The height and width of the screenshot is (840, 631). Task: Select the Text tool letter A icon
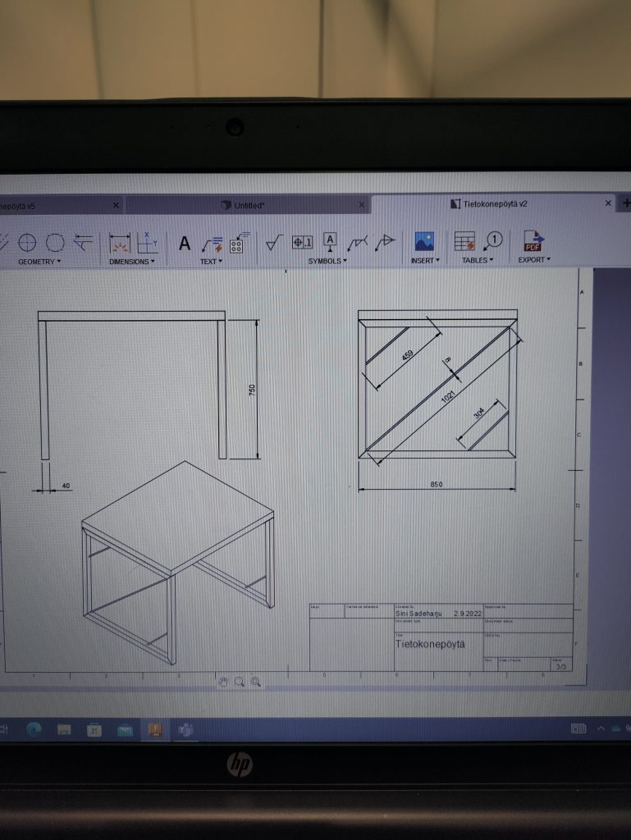(x=185, y=244)
